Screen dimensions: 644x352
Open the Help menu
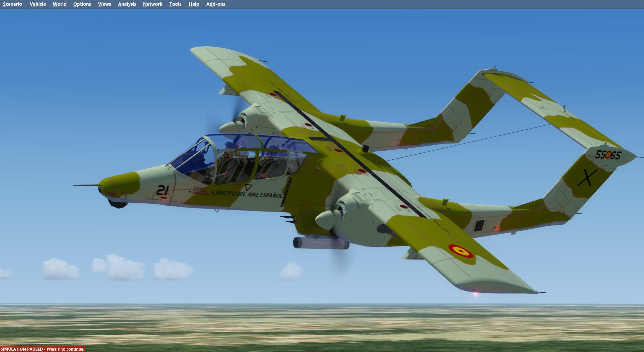pos(194,4)
